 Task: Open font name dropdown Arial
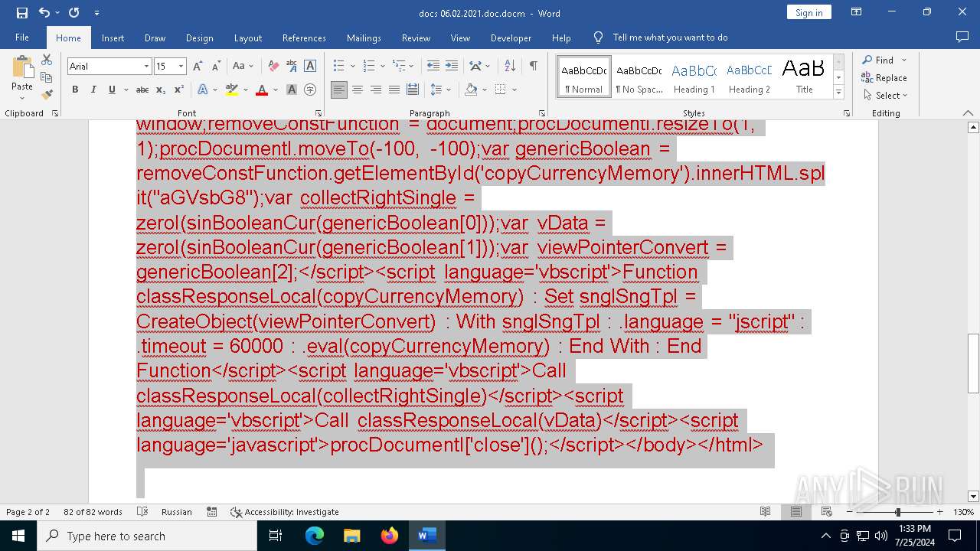[146, 67]
